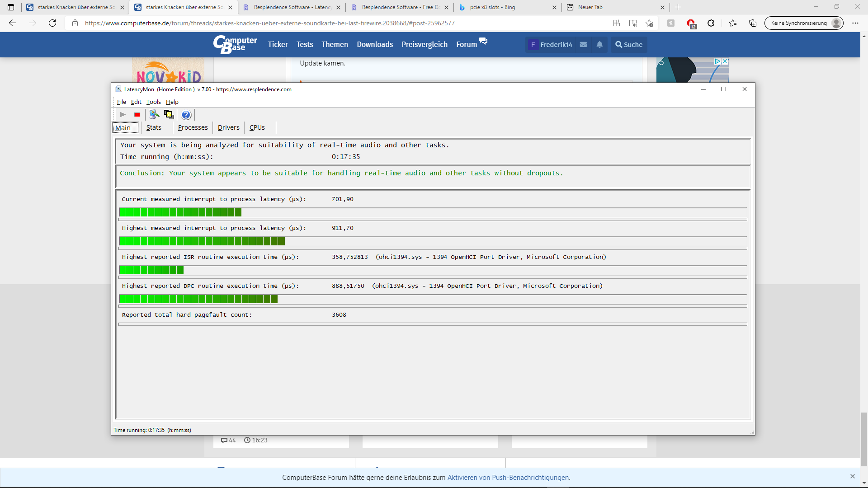
Task: Switch to the Processes tab
Action: coord(193,128)
